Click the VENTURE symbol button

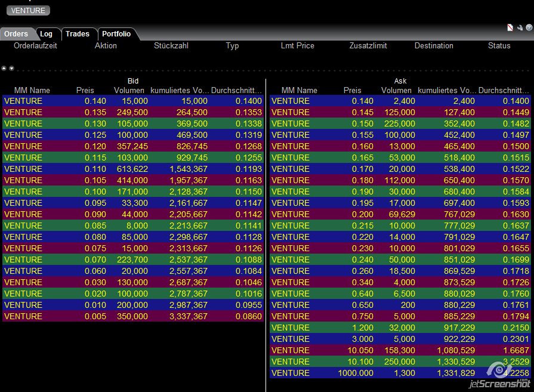28,11
